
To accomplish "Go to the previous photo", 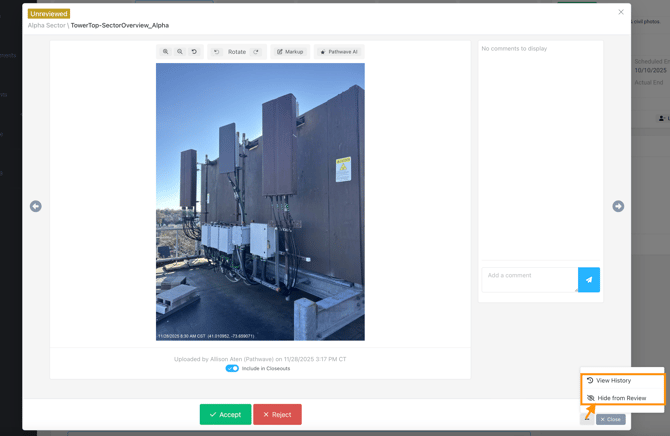I will (36, 206).
